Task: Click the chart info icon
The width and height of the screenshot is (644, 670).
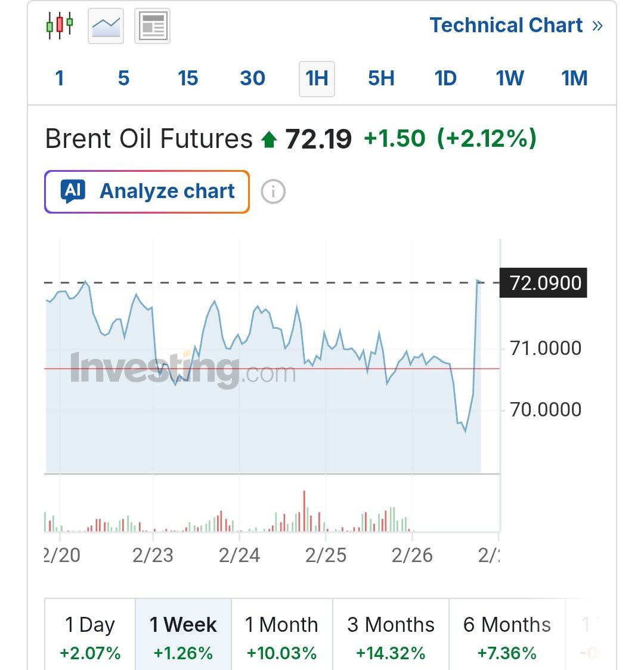Action: pos(273,192)
